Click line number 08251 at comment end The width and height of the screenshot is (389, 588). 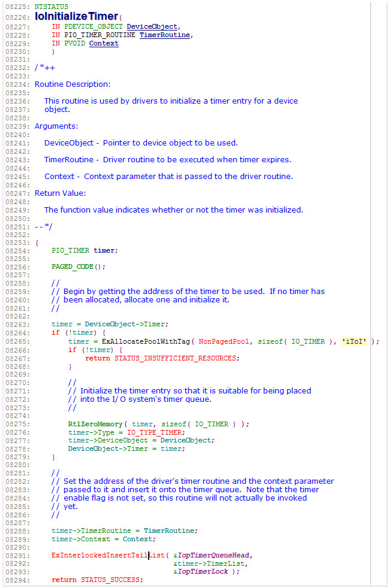click(x=19, y=227)
